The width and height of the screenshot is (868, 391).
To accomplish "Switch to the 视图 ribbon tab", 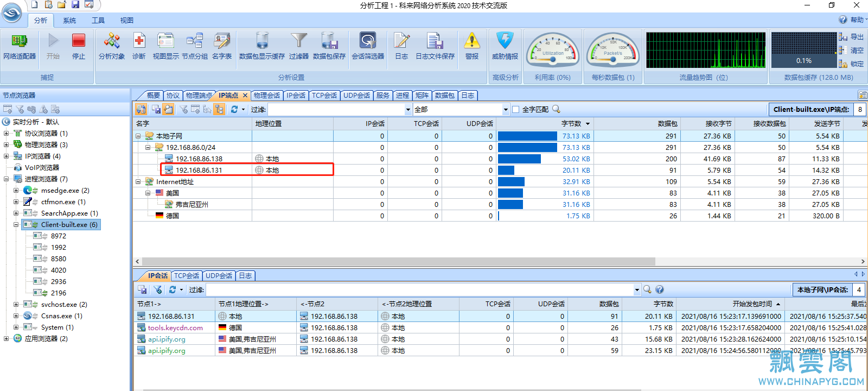I will click(x=127, y=20).
